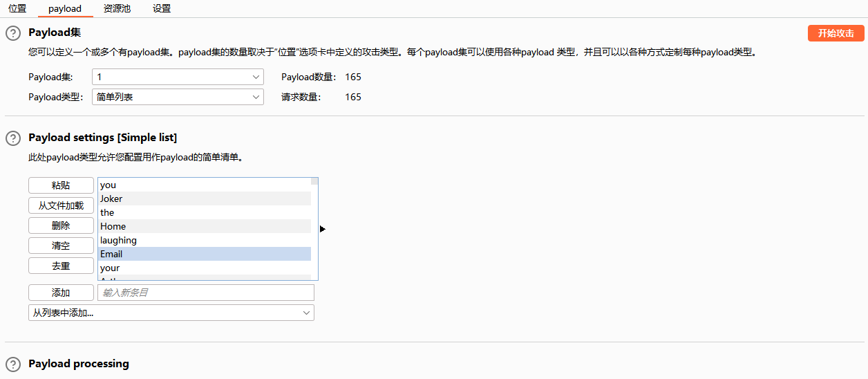Screen dimensions: 868x379
Task: Open help icon for Payload集 section
Action: click(13, 33)
